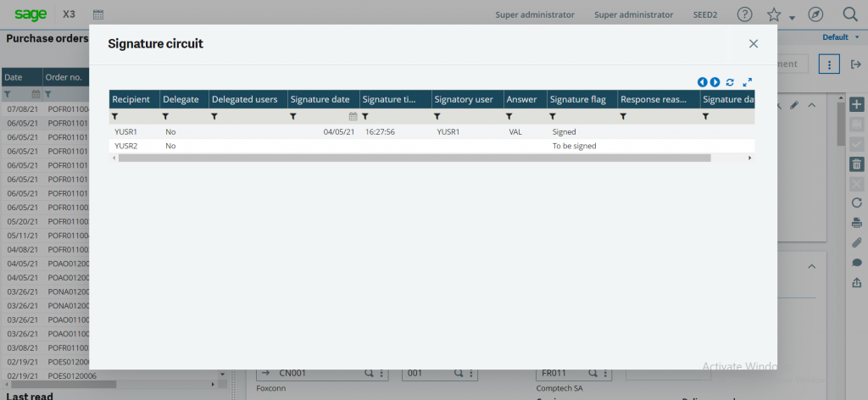Click left arrow of dialog horizontal scrollbar
The height and width of the screenshot is (400, 868).
pos(114,158)
